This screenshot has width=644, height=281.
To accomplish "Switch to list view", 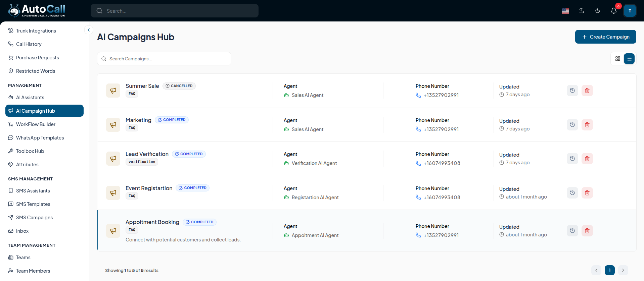I will point(629,59).
